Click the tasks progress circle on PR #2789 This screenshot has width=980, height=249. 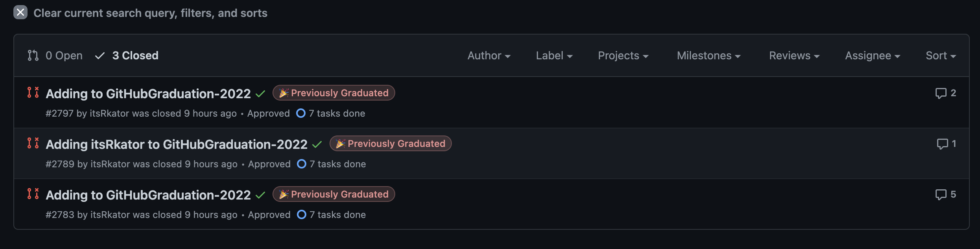(x=301, y=164)
